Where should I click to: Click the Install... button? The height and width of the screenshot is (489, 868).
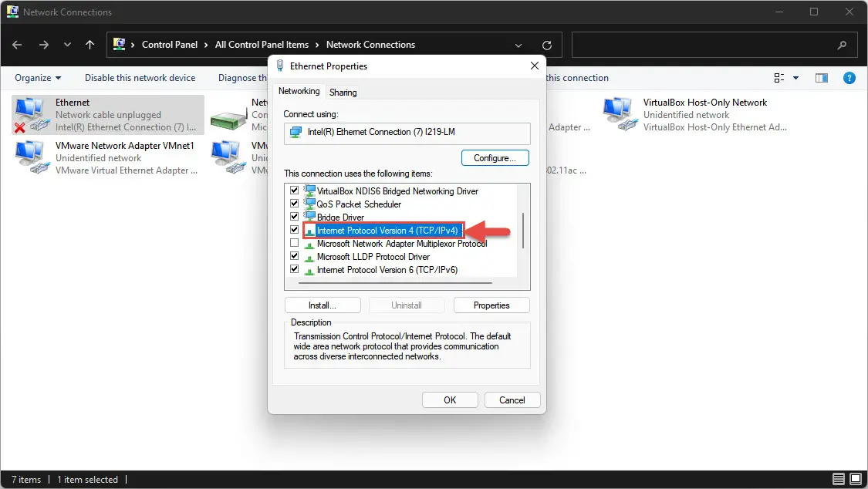click(x=323, y=305)
